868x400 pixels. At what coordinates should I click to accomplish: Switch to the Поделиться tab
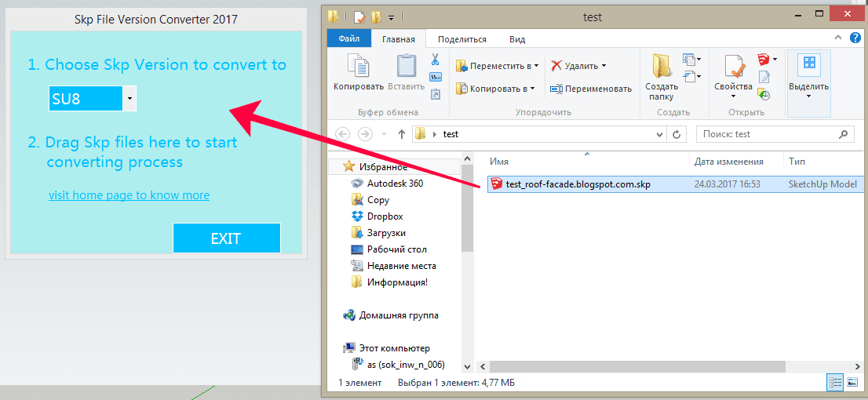point(462,39)
